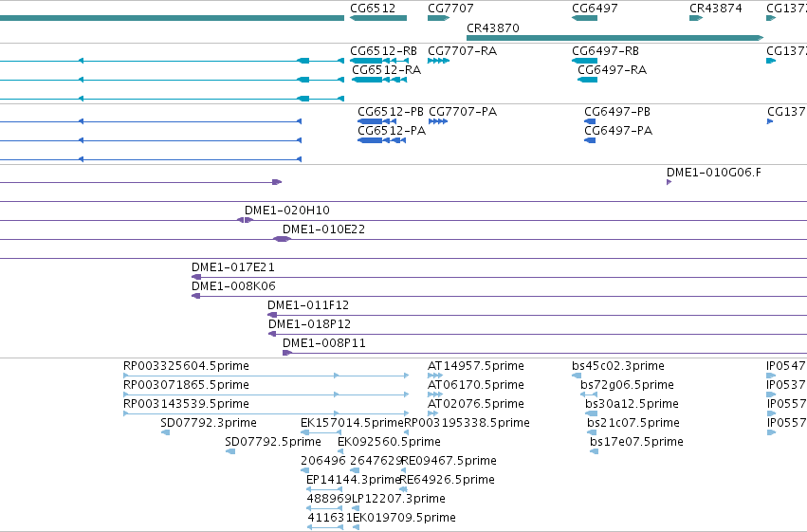Click the 411631 EST label
Image resolution: width=807 pixels, height=532 pixels.
click(x=330, y=518)
